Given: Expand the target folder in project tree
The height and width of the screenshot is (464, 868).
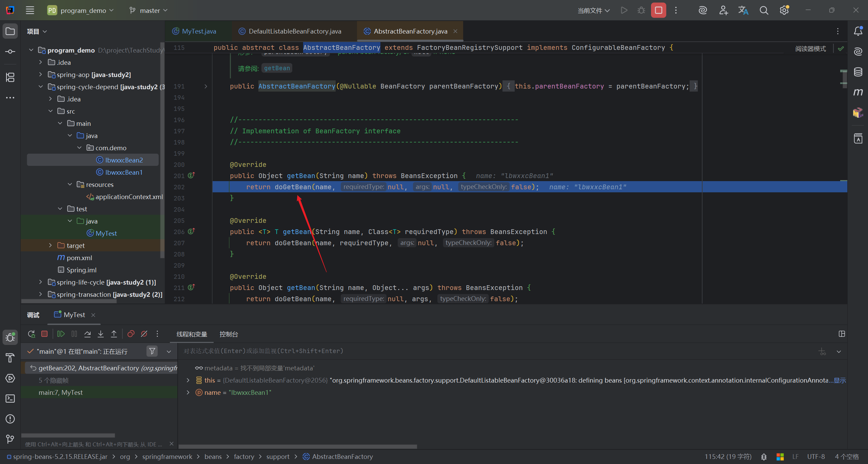Looking at the screenshot, I should click(50, 245).
